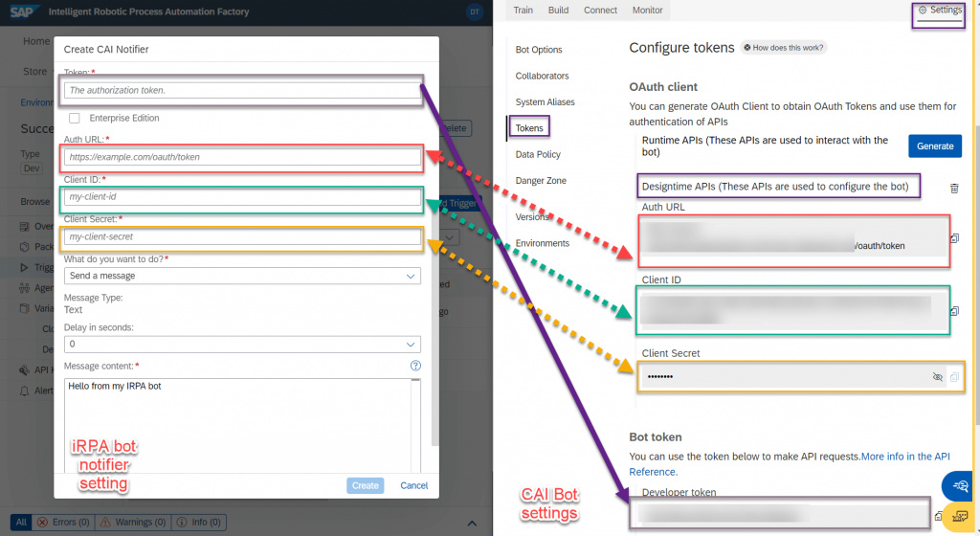This screenshot has height=536, width=980.
Task: Click the message content area scrollbar
Action: click(415, 425)
